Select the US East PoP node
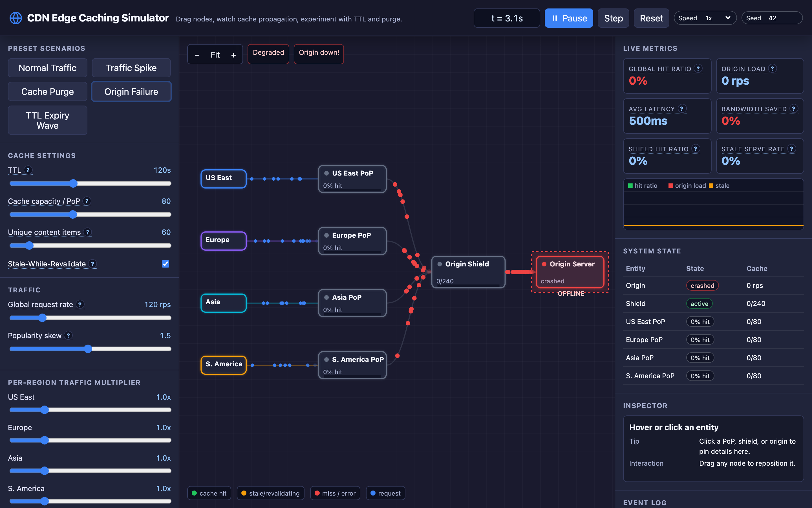The height and width of the screenshot is (508, 812). (352, 179)
